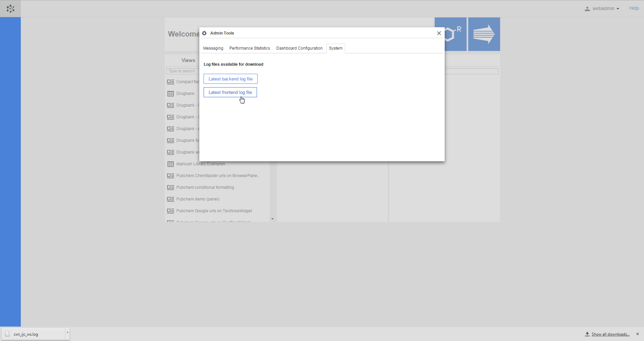
Task: Click the download icon beside Show all downloads
Action: (588, 334)
